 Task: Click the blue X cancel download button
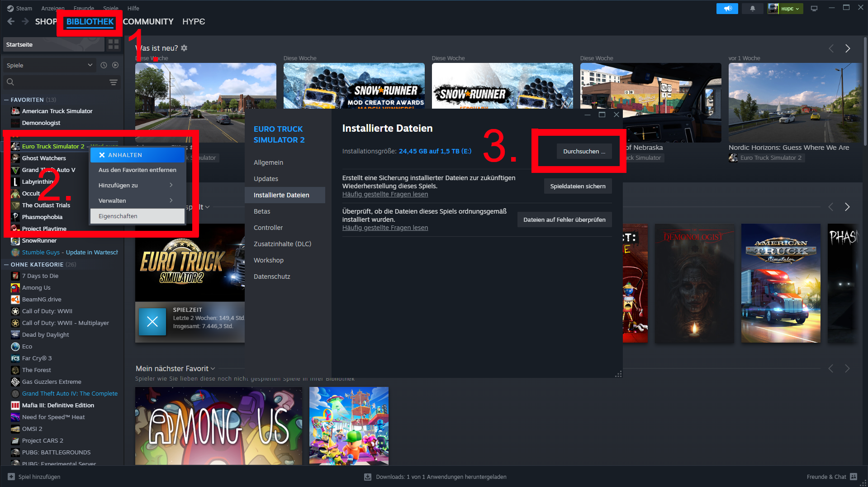click(x=152, y=322)
